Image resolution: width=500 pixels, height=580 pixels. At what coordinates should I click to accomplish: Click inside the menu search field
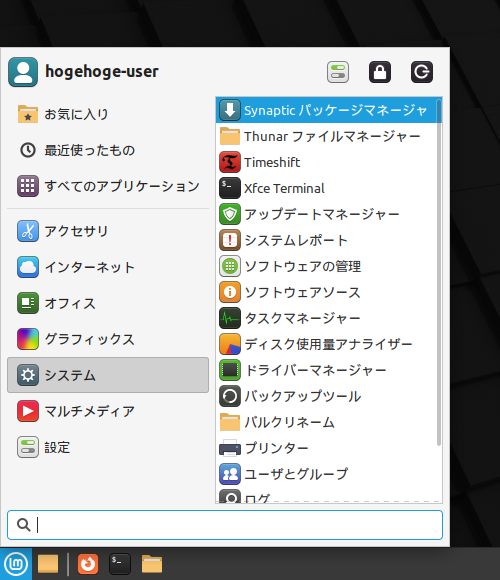coord(225,525)
